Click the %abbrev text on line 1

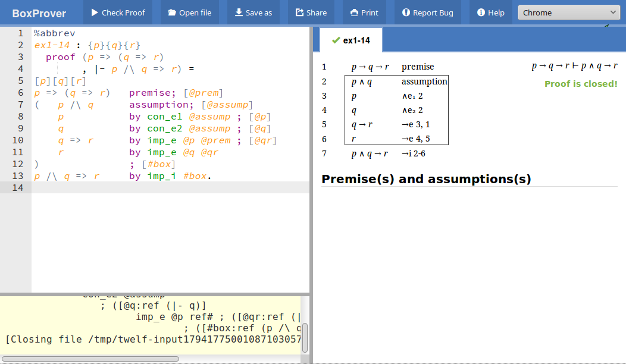(54, 33)
